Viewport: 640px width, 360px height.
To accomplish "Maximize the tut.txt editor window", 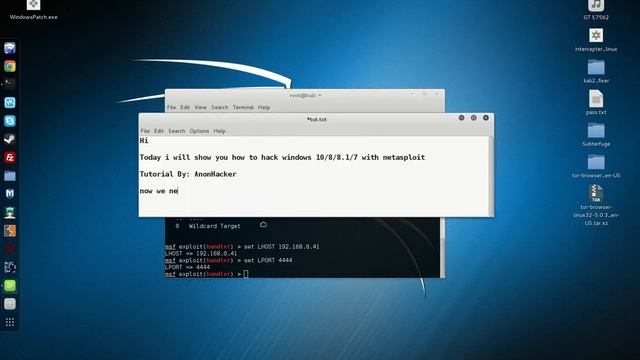I will coord(473,118).
